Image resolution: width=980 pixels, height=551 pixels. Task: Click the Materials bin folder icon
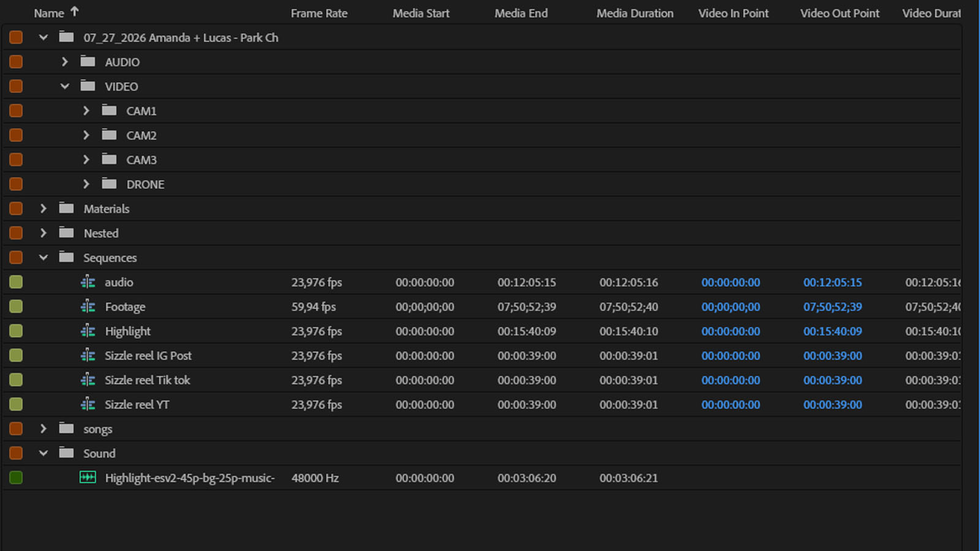(x=66, y=208)
